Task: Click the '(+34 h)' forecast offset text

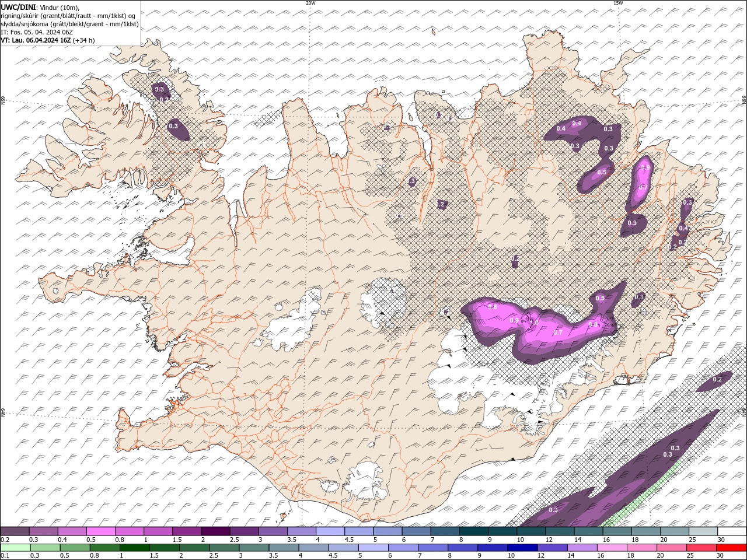Action: [84, 40]
